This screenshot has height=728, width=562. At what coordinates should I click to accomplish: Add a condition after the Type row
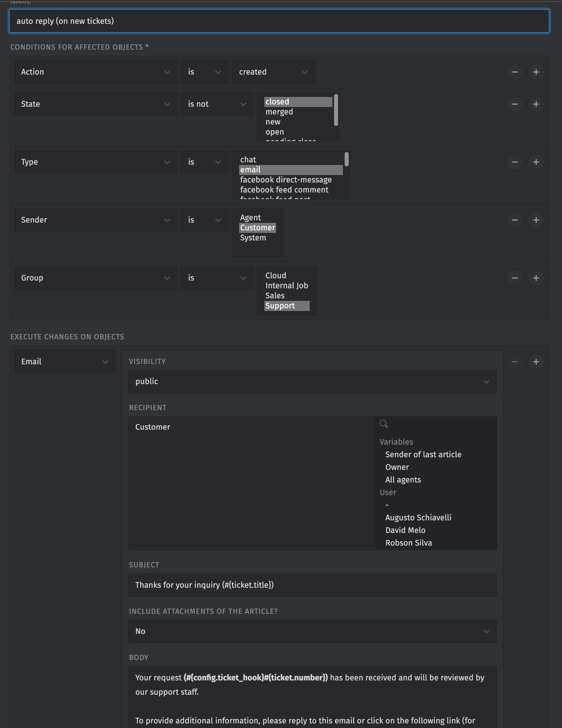(x=536, y=162)
